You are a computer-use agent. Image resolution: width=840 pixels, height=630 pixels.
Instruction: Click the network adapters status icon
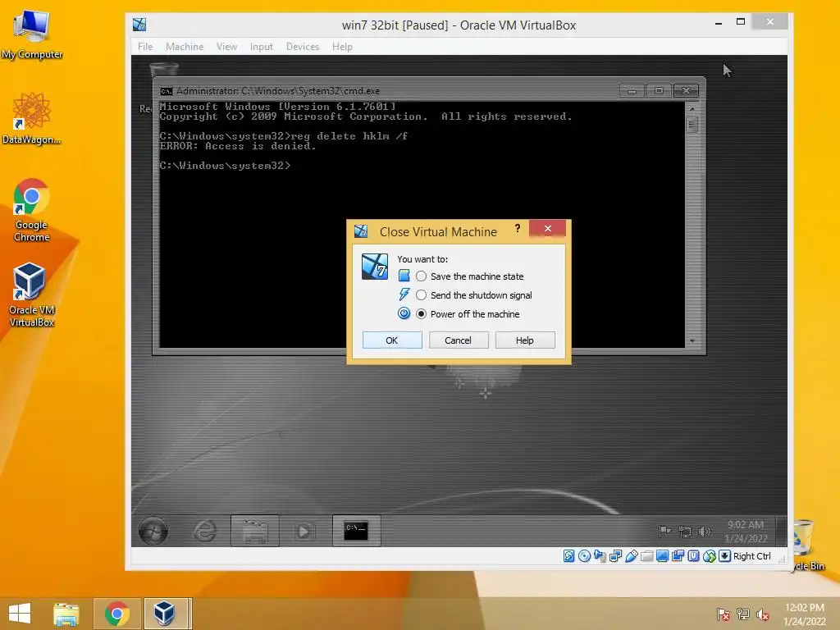[x=615, y=556]
